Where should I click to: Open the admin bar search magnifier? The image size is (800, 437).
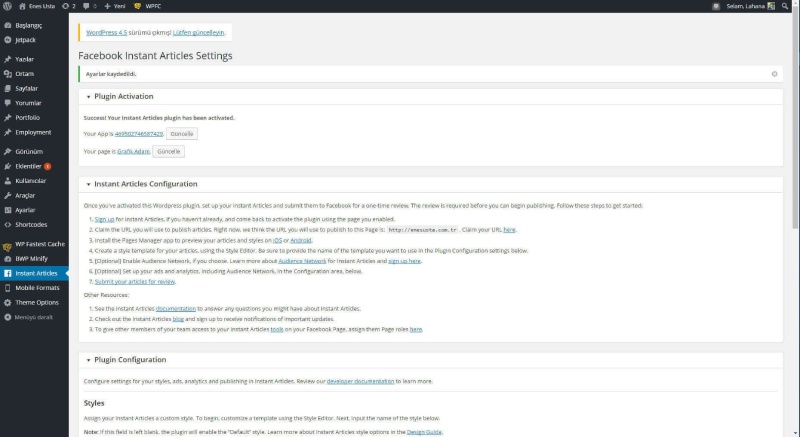pyautogui.click(x=785, y=6)
